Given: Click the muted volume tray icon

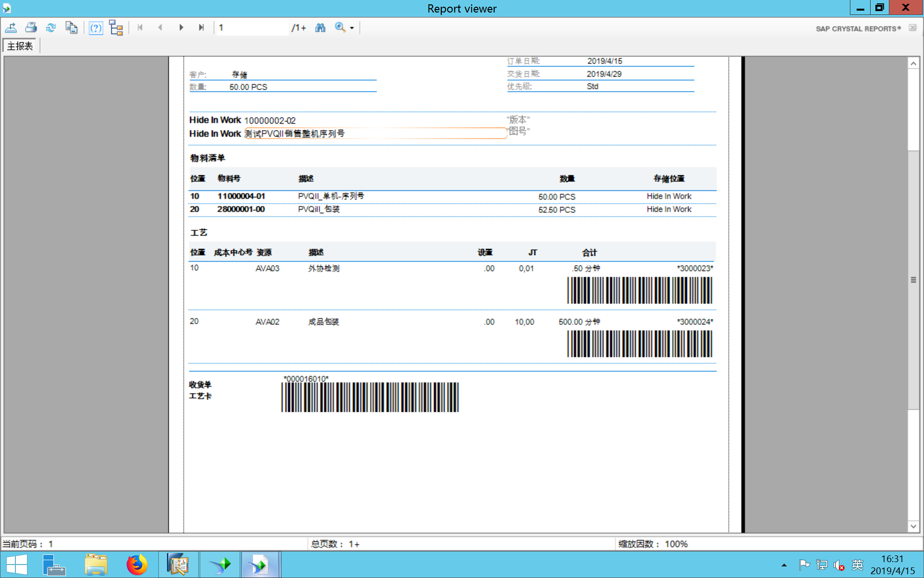Looking at the screenshot, I should click(x=839, y=565).
